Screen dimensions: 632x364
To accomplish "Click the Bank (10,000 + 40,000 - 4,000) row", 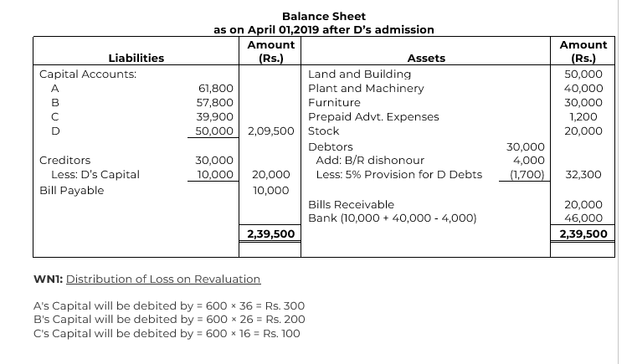I will (393, 218).
